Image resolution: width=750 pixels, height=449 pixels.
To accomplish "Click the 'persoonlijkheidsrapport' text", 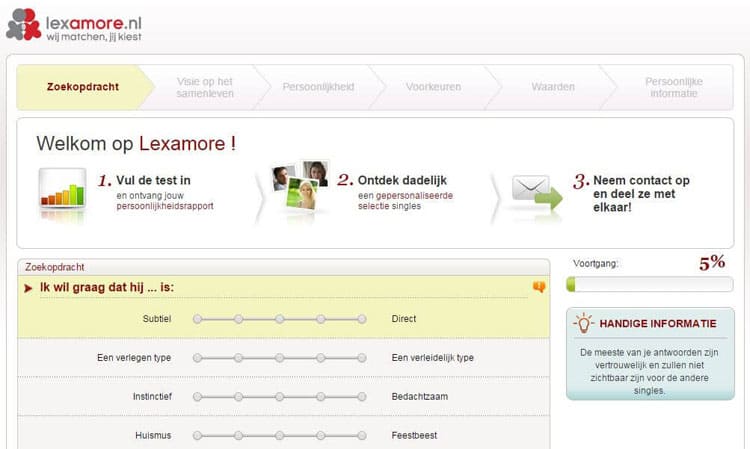I will click(165, 206).
